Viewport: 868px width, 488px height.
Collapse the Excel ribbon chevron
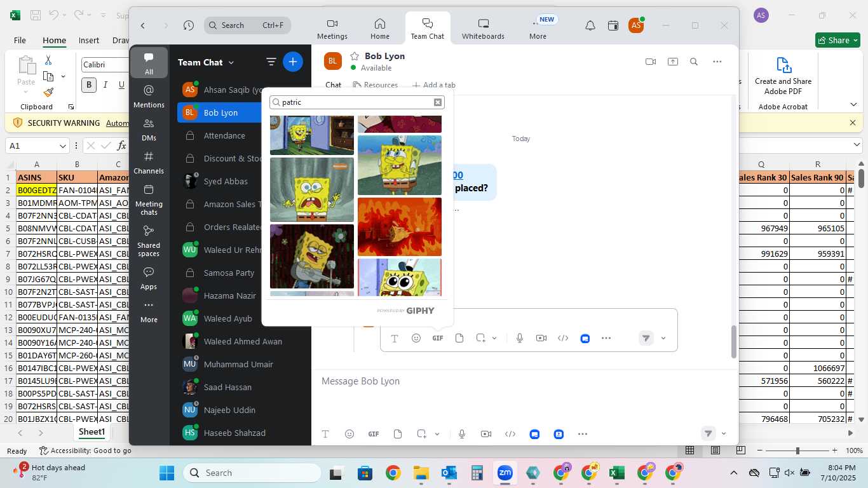tap(853, 104)
